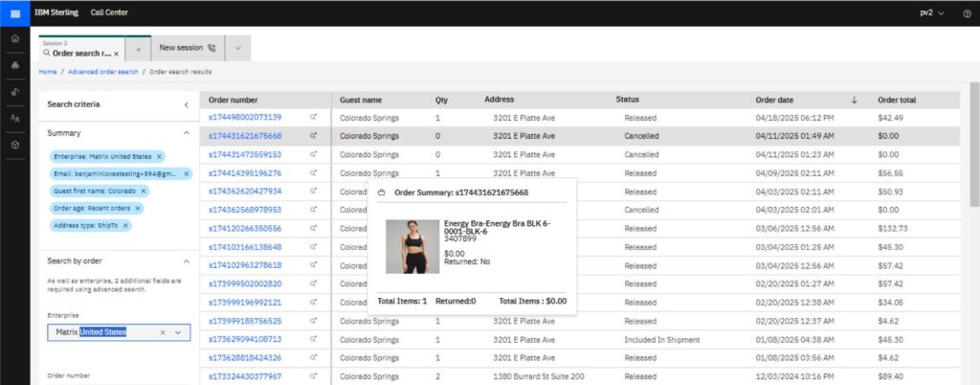
Task: Collapse the Search criteria panel
Action: coord(186,104)
